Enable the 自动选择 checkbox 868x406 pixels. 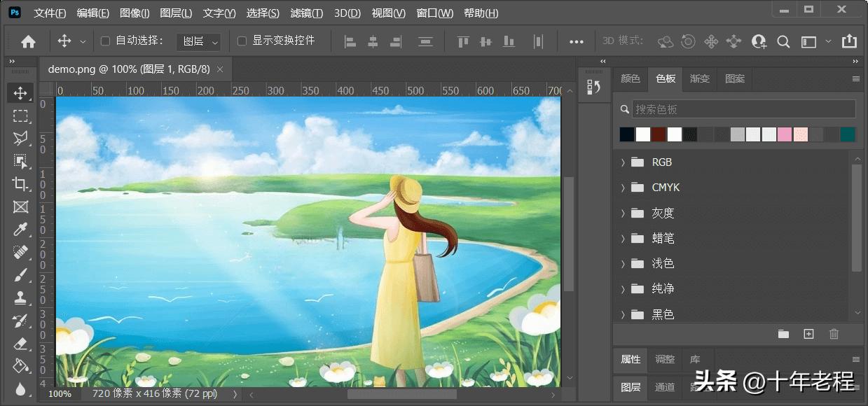point(105,41)
